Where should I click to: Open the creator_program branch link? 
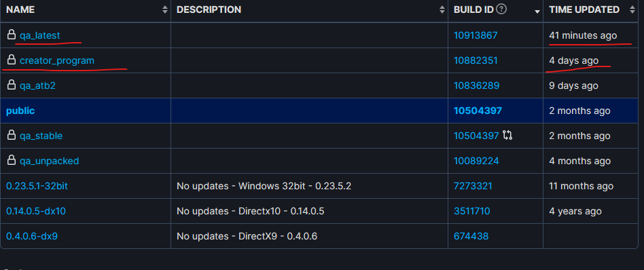pyautogui.click(x=57, y=61)
